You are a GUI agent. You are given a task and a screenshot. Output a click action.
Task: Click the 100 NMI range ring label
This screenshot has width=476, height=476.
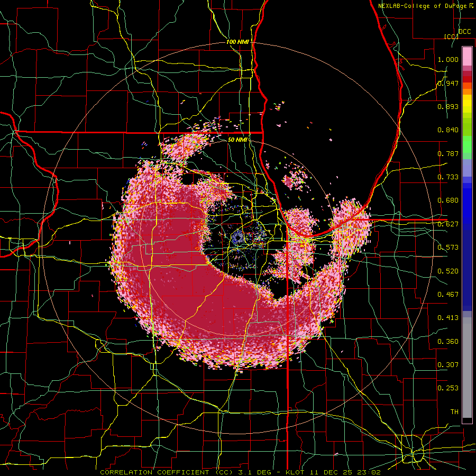click(x=237, y=42)
